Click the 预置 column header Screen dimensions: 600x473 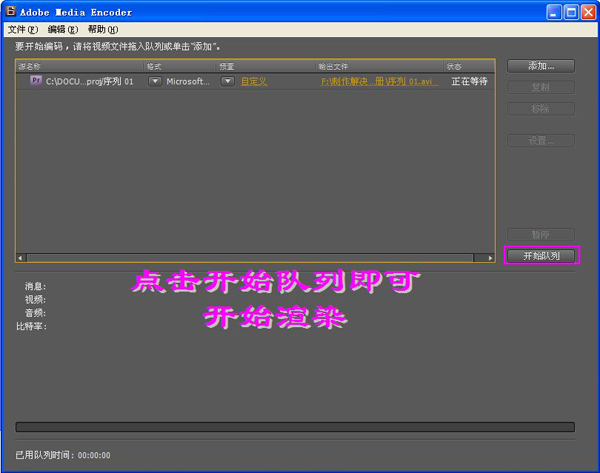tap(266, 67)
